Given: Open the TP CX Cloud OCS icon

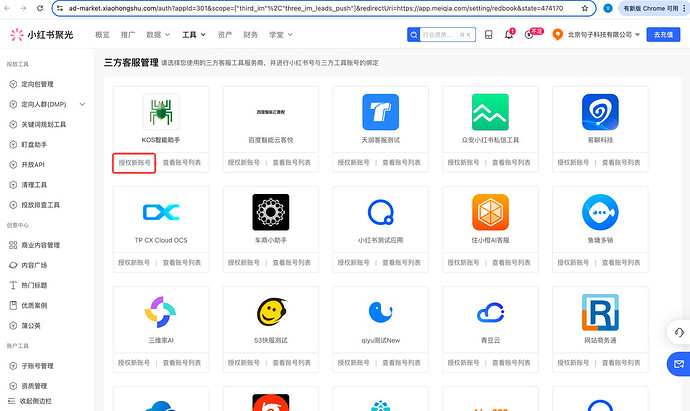Looking at the screenshot, I should point(161,212).
